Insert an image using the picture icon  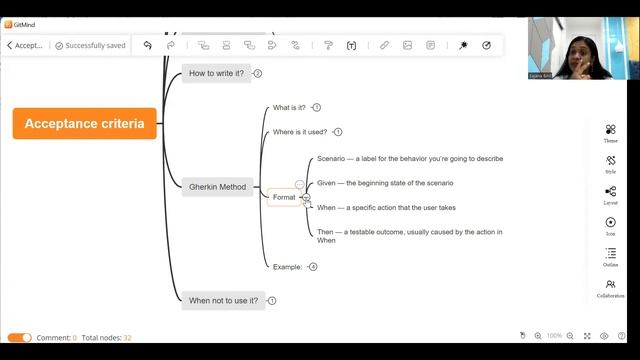(407, 45)
